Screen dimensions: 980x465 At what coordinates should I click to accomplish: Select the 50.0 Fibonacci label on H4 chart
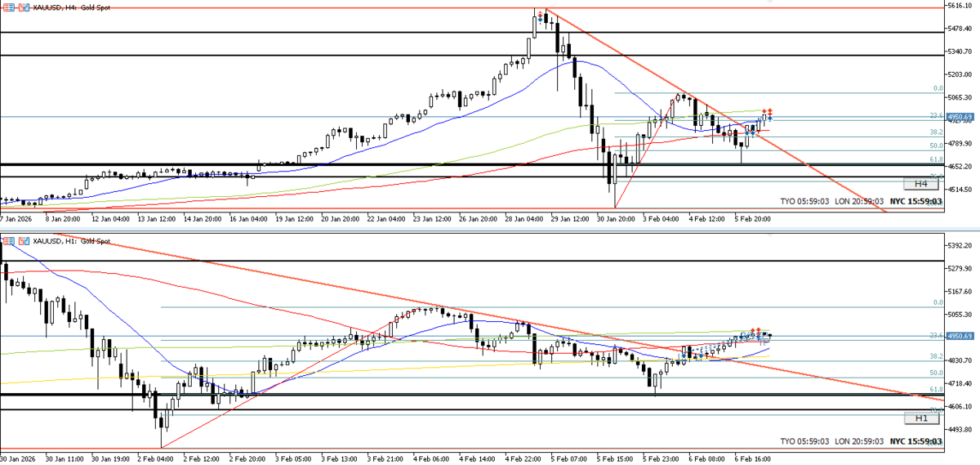(x=936, y=146)
